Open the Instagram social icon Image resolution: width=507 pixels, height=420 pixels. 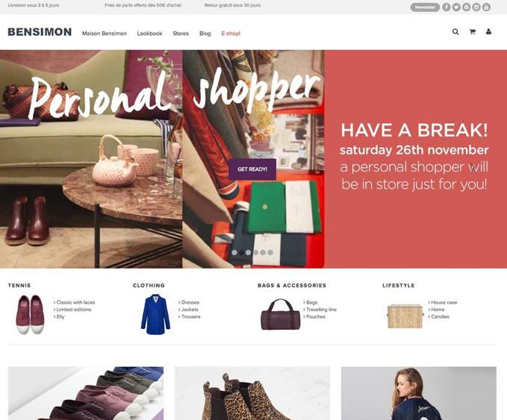coord(476,7)
